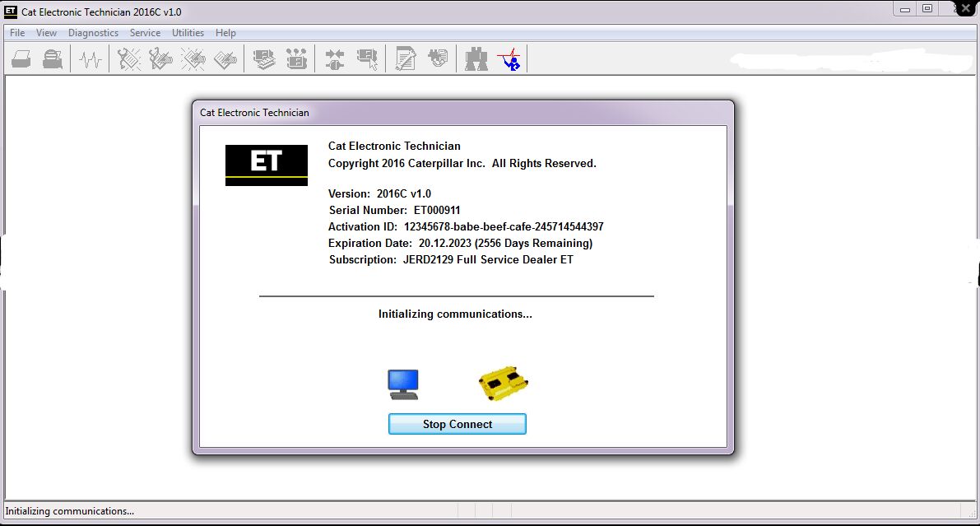Click the blue computer monitor icon
The image size is (980, 526).
coord(403,384)
